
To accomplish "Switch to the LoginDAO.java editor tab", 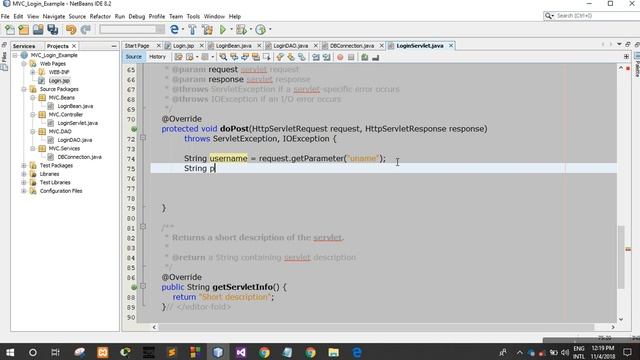I will (x=291, y=46).
